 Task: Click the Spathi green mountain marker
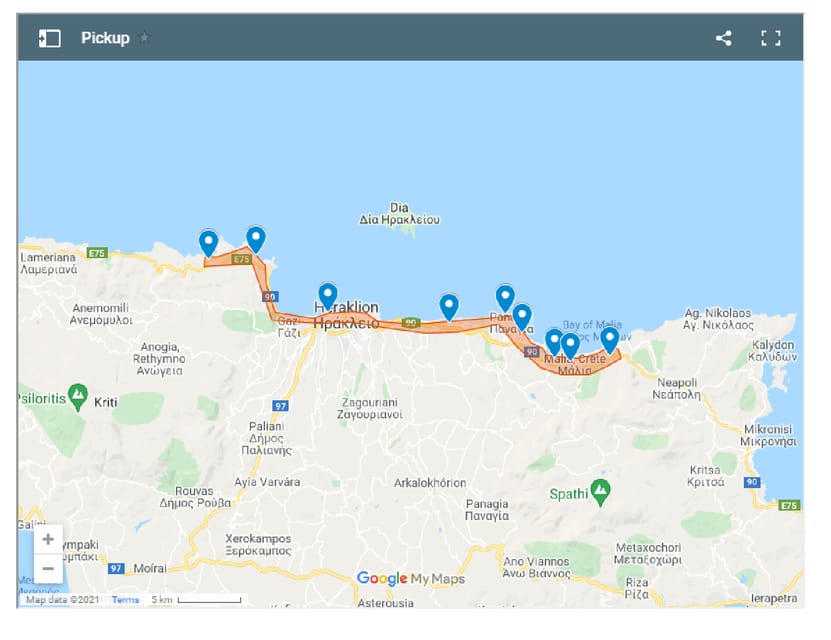pyautogui.click(x=600, y=490)
